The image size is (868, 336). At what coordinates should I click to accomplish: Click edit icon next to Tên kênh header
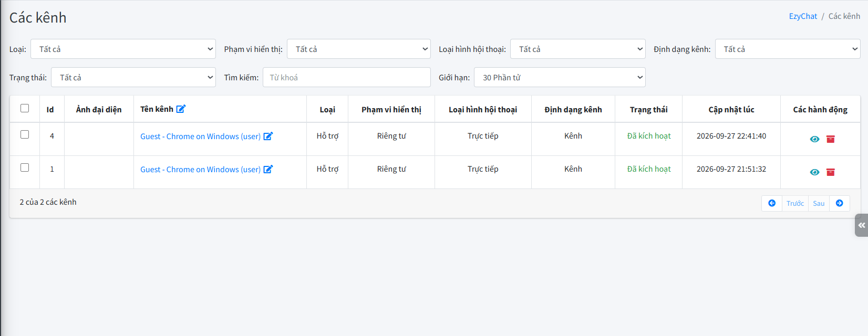[181, 109]
